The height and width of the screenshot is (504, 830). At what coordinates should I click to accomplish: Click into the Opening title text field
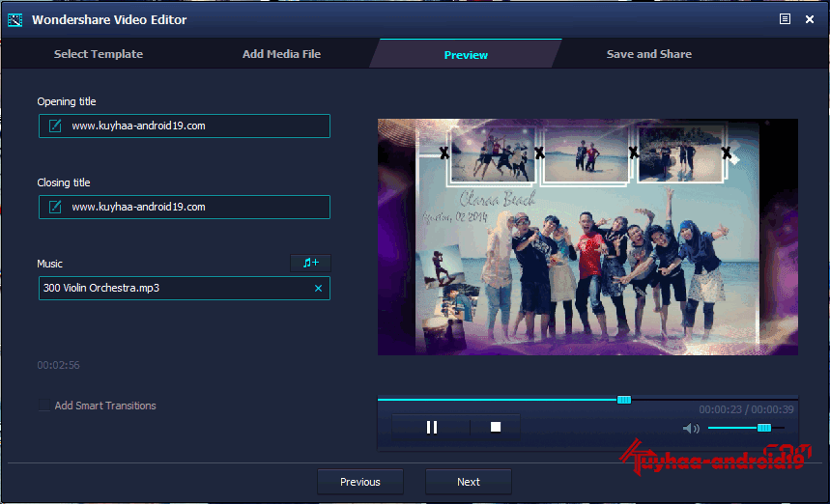[185, 126]
